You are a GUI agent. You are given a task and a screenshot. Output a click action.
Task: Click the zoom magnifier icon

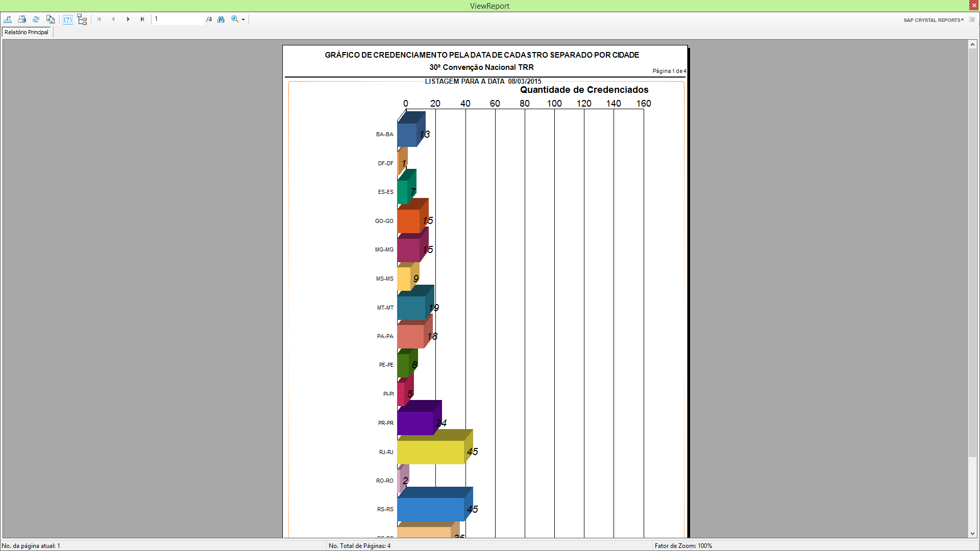coord(235,19)
